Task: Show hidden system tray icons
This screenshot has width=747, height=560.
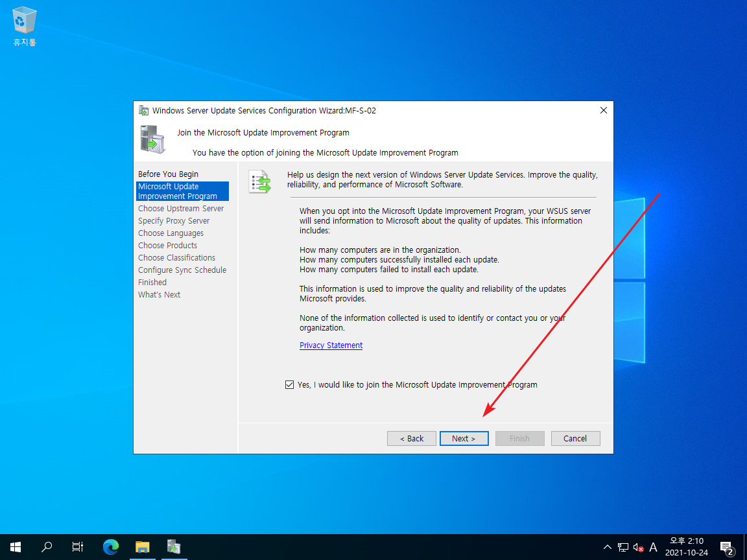Action: 608,547
